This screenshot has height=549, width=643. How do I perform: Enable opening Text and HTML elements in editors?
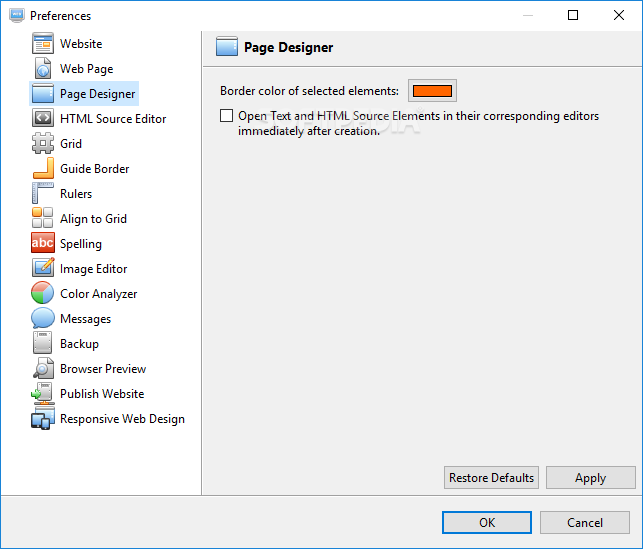point(226,116)
